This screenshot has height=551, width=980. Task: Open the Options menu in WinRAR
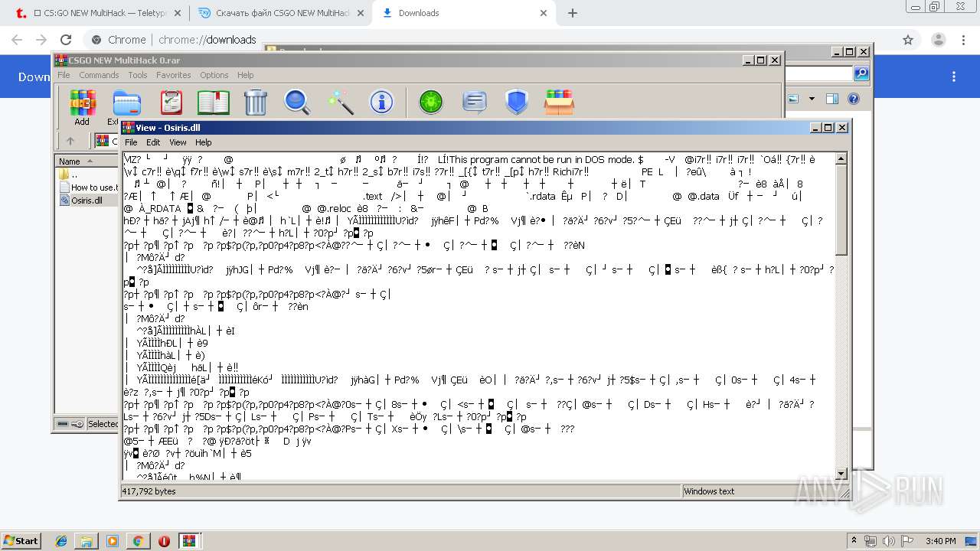(x=214, y=75)
